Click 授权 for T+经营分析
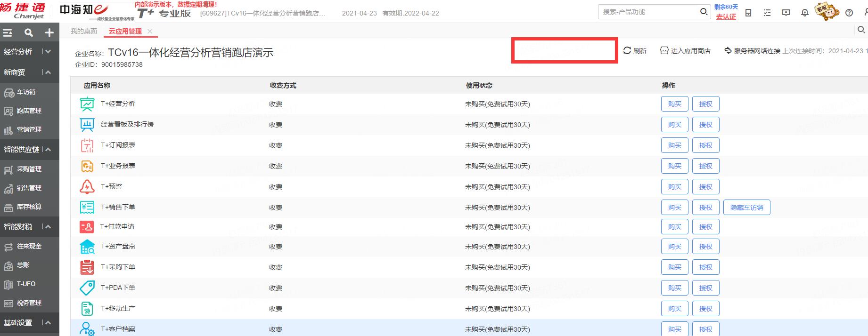Viewport: 868px width, 336px height. coord(706,104)
